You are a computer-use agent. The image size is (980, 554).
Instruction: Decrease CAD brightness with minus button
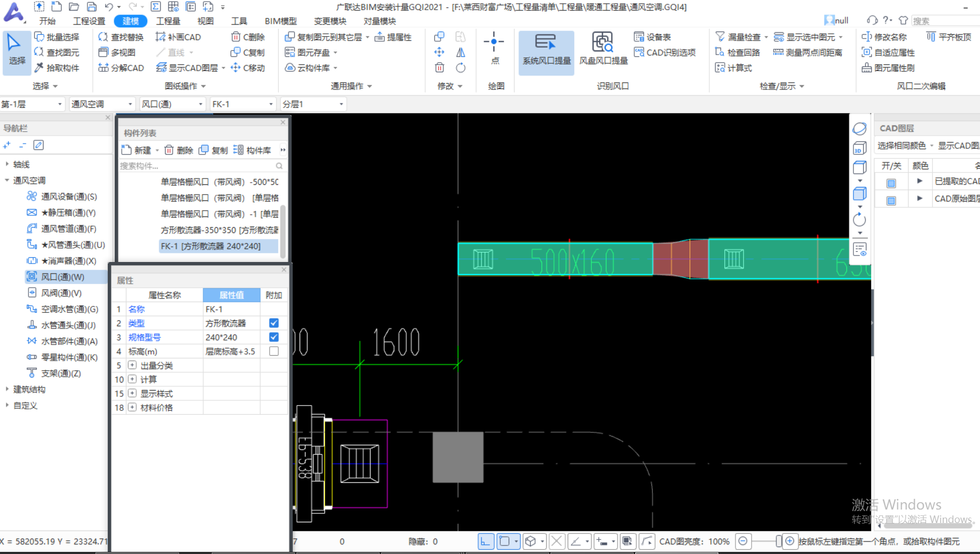[x=743, y=541]
